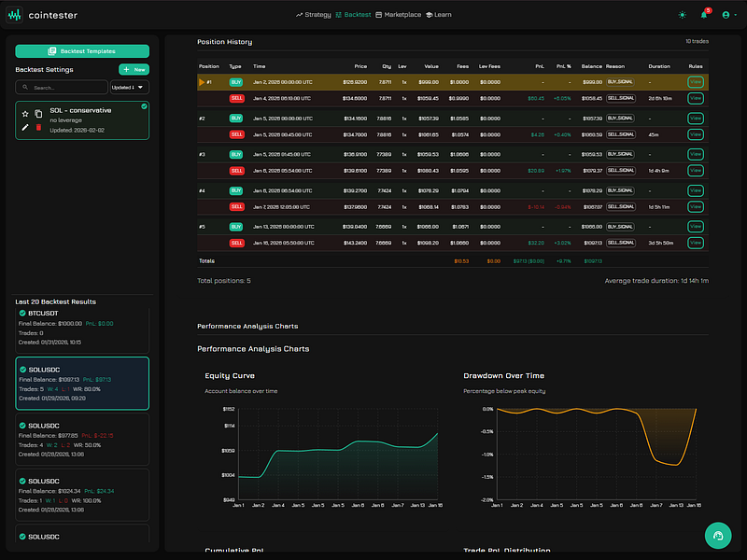Expand the Updated sort dropdown

(129, 87)
